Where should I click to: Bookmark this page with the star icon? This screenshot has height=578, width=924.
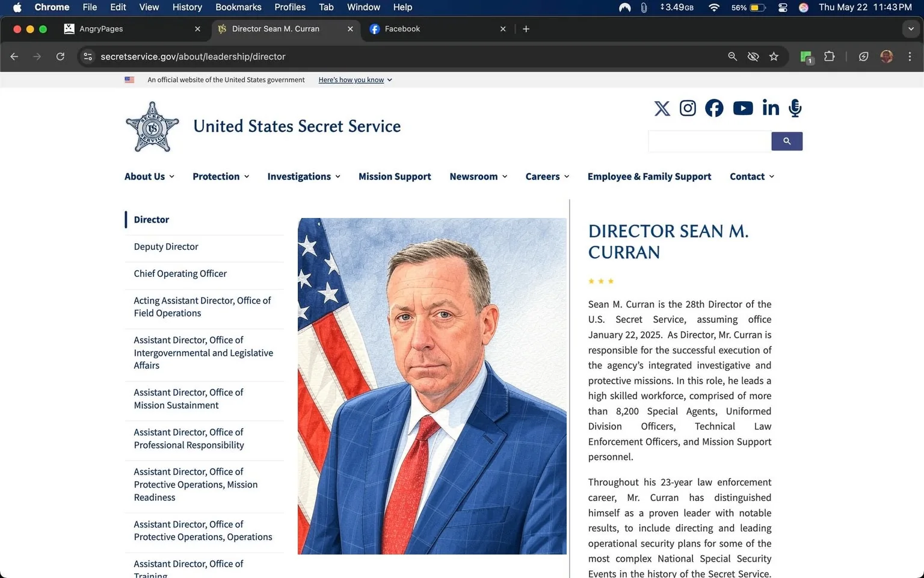774,57
